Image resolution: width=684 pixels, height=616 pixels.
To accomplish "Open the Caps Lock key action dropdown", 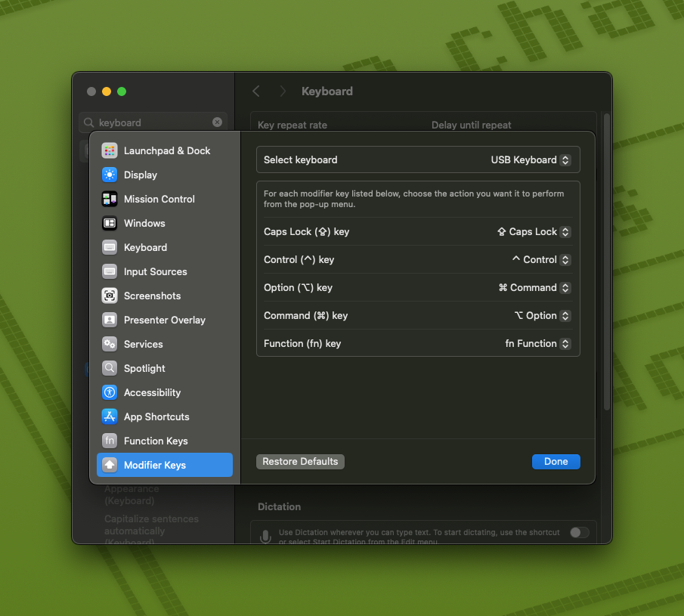I will coord(534,232).
